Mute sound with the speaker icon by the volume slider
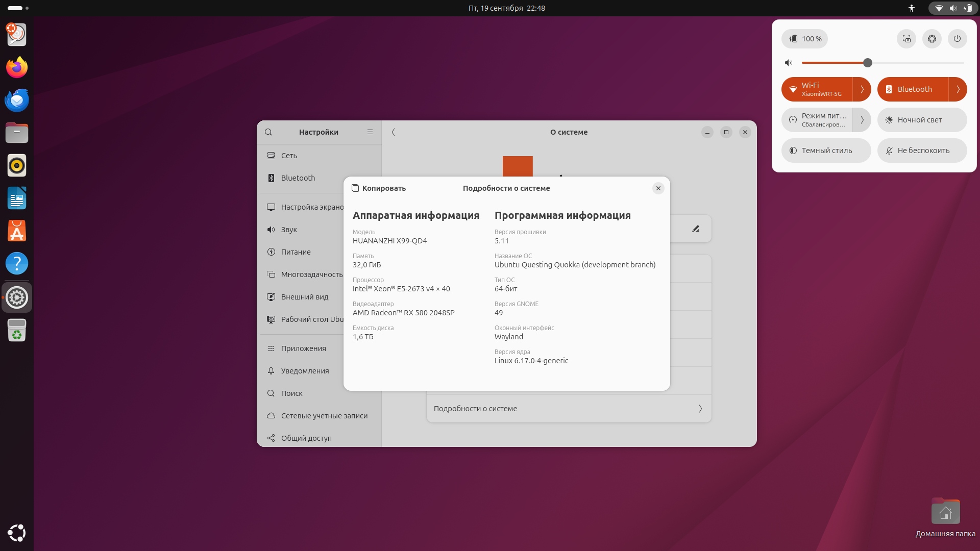980x551 pixels. 789,63
